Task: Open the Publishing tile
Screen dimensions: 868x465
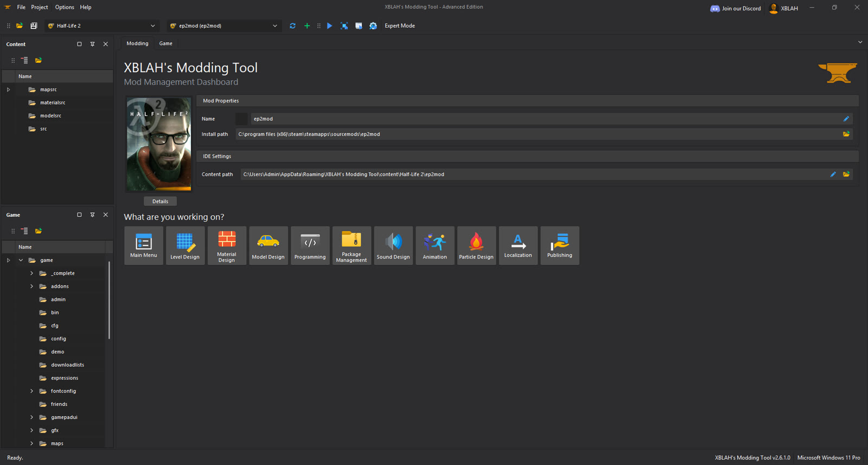Action: pos(560,246)
